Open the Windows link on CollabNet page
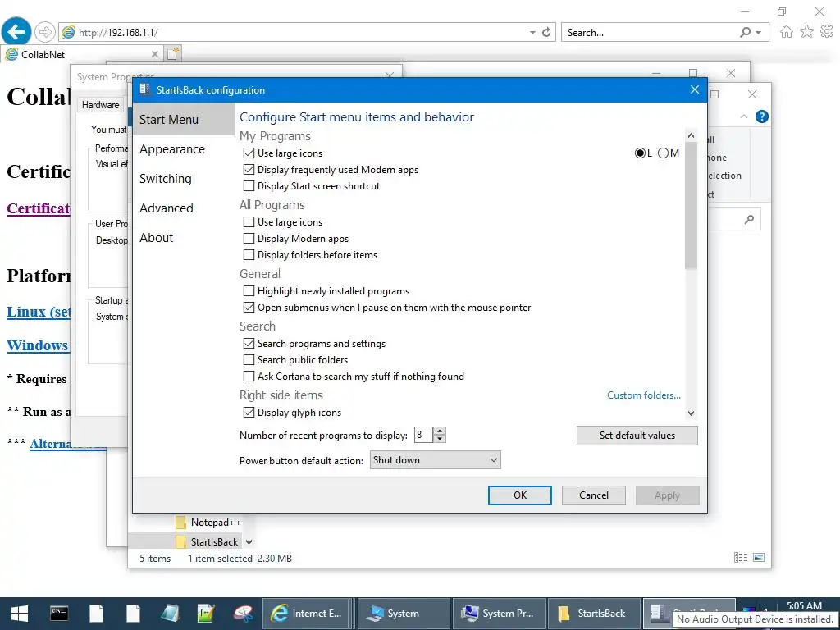 click(x=38, y=345)
